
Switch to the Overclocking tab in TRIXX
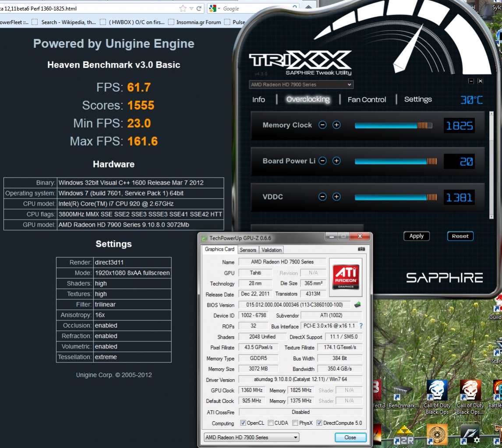308,100
